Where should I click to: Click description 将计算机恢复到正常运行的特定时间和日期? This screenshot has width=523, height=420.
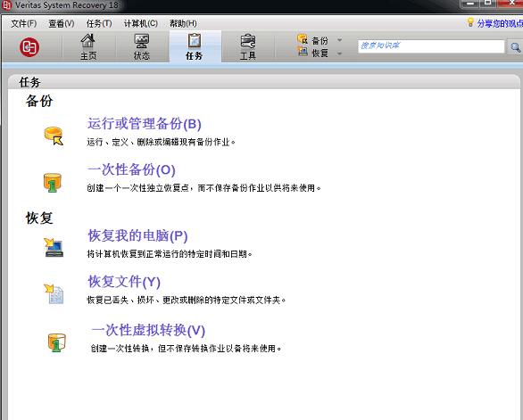click(169, 254)
